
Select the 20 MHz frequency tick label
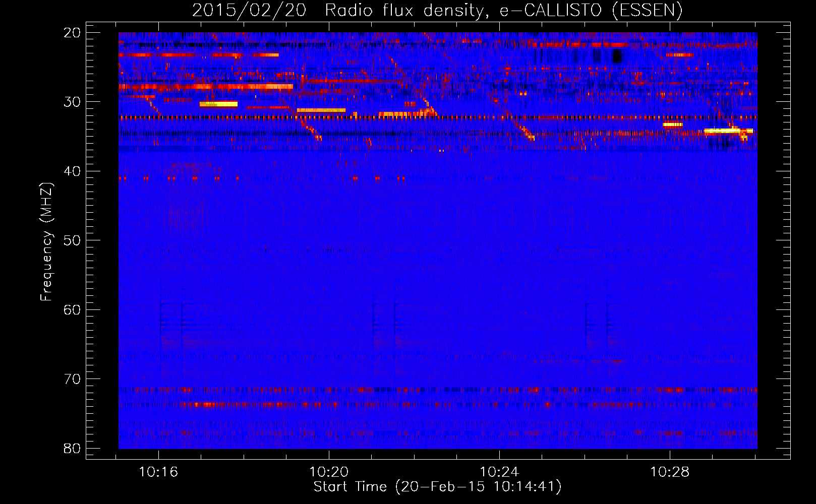[x=72, y=33]
